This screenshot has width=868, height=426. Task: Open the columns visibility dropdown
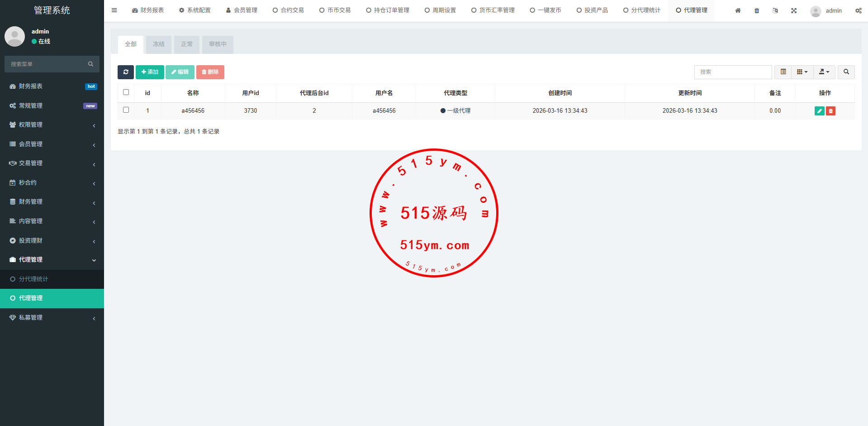pos(802,72)
